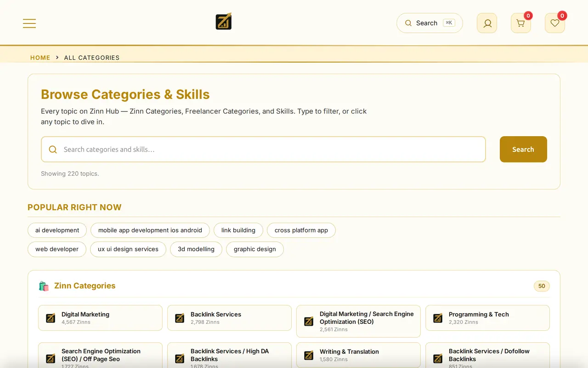This screenshot has height=368, width=588.
Task: Open Backlink Services / High DA Backlinks card
Action: [229, 355]
